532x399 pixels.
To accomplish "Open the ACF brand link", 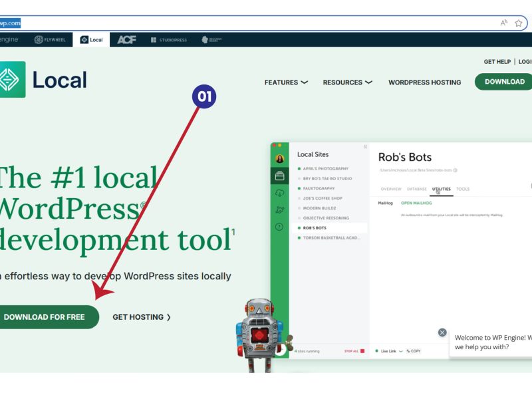I will [x=126, y=40].
